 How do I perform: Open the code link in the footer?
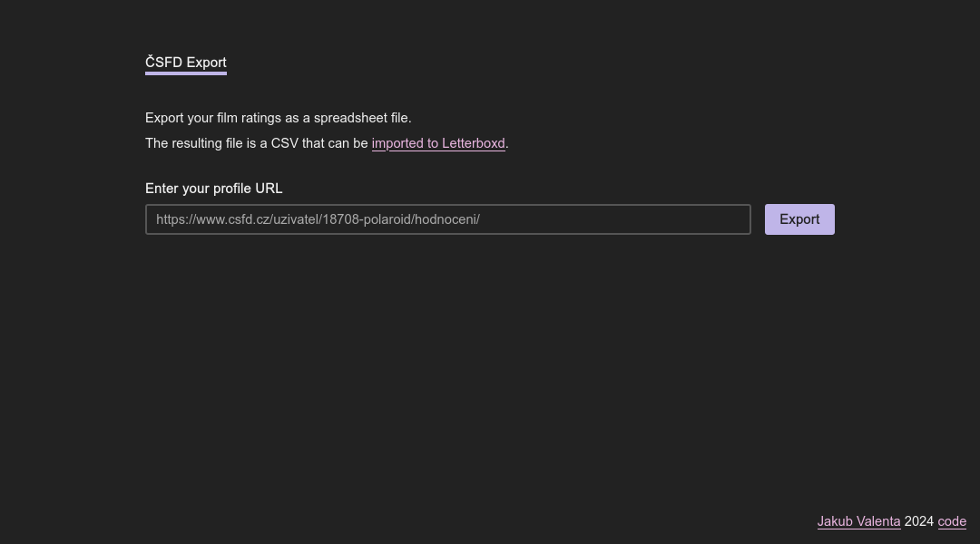(952, 521)
